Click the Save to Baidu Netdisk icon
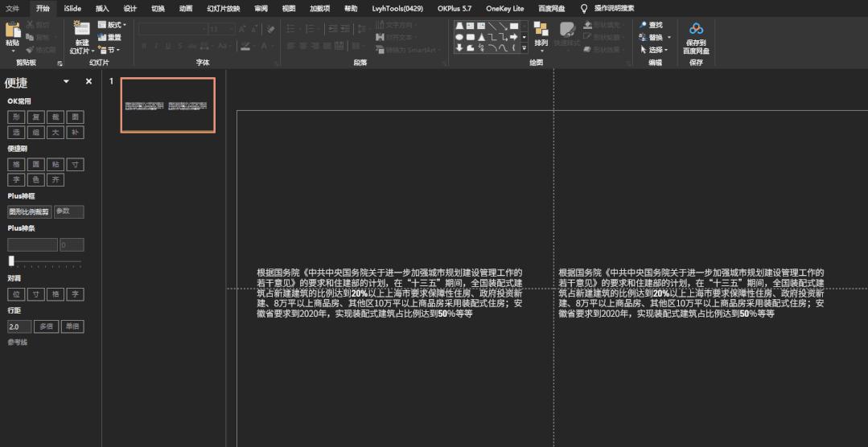This screenshot has height=447, width=868. [x=696, y=30]
